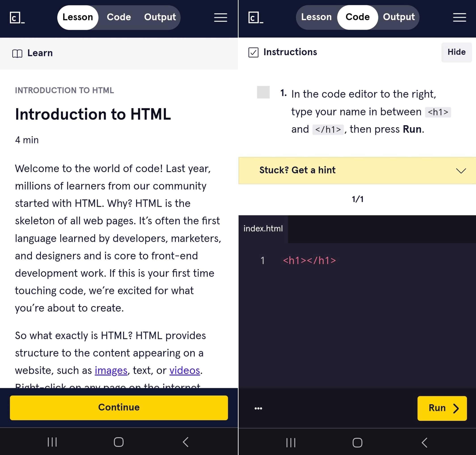Click the hint chevron arrow
476x455 pixels.
click(461, 171)
